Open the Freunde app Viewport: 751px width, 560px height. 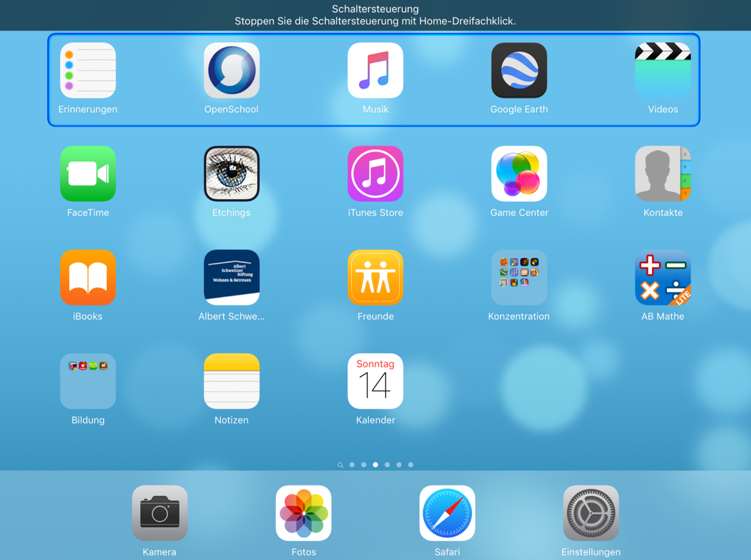pos(375,278)
